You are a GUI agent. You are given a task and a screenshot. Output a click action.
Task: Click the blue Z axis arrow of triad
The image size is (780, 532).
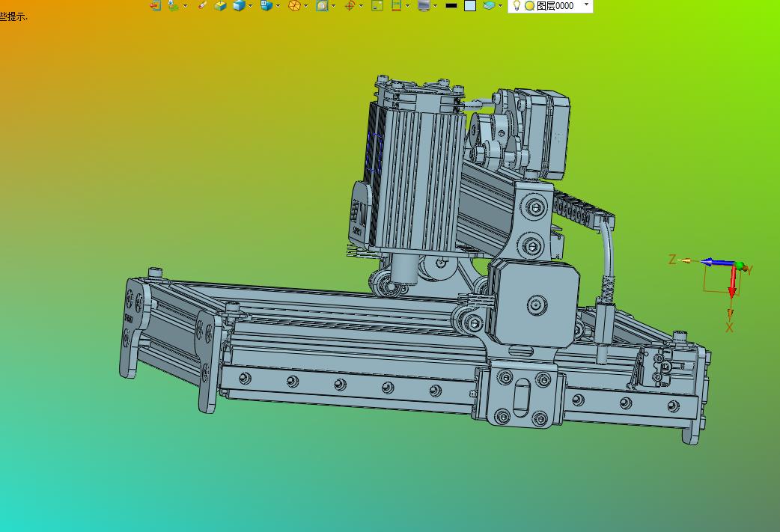point(716,263)
